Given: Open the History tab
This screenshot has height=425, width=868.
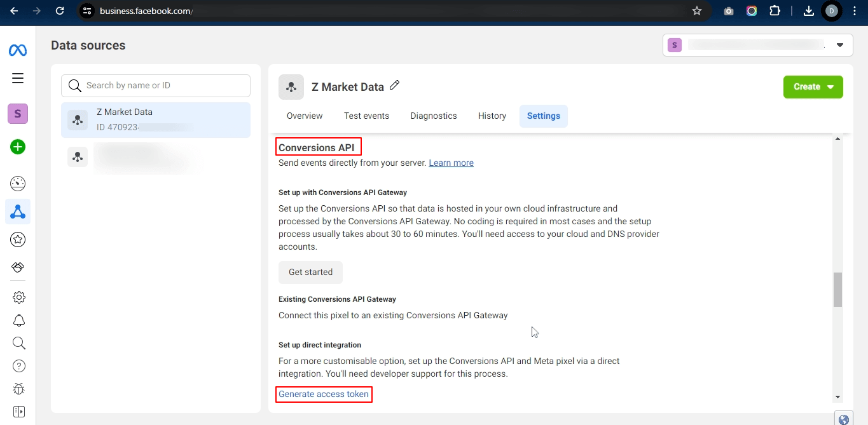Looking at the screenshot, I should click(x=492, y=116).
